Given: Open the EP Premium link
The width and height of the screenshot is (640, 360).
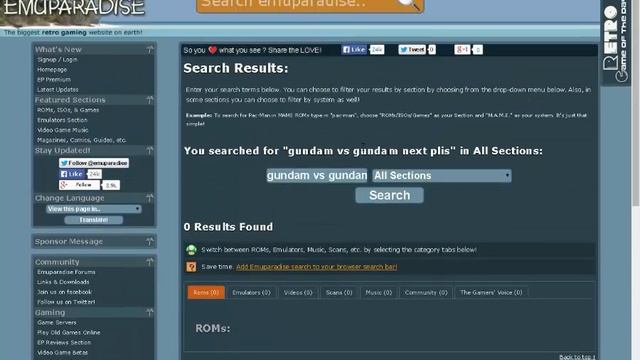Looking at the screenshot, I should (x=53, y=80).
